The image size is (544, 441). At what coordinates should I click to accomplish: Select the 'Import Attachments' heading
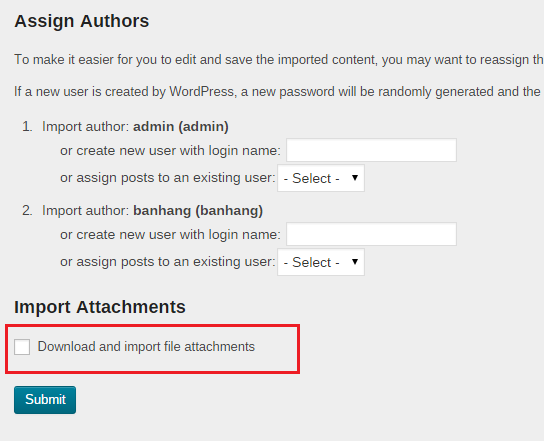point(100,307)
